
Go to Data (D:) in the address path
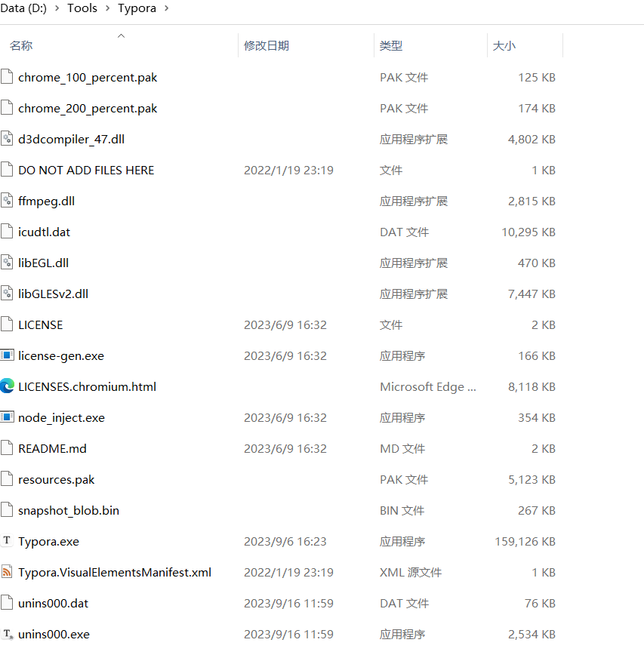(24, 8)
